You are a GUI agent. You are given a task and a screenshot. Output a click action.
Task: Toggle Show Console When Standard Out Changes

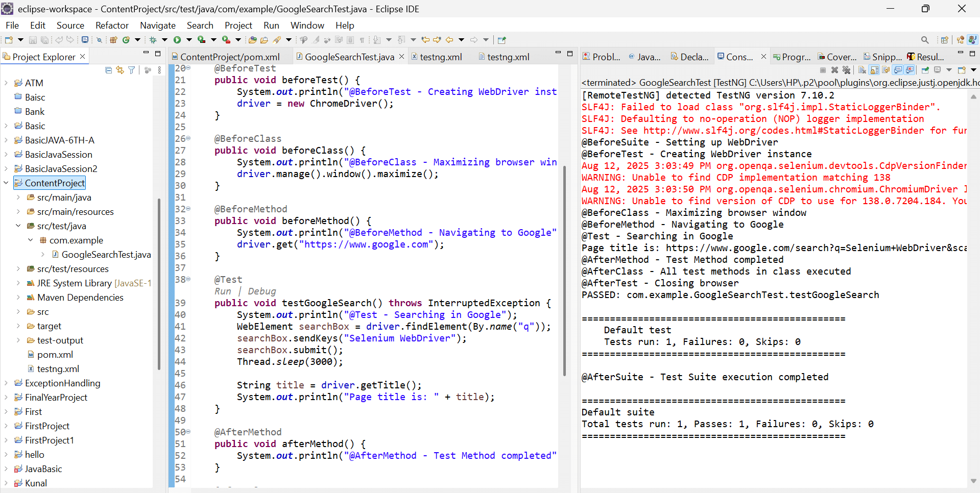click(x=897, y=70)
